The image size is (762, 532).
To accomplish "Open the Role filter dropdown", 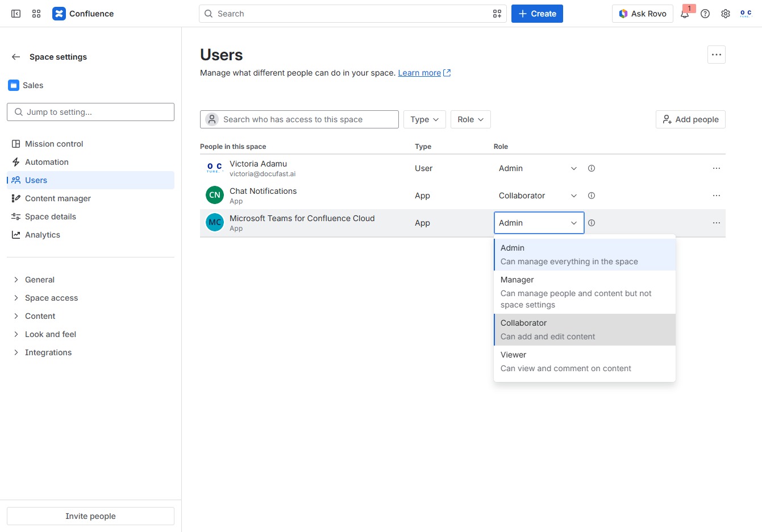I will [x=470, y=119].
